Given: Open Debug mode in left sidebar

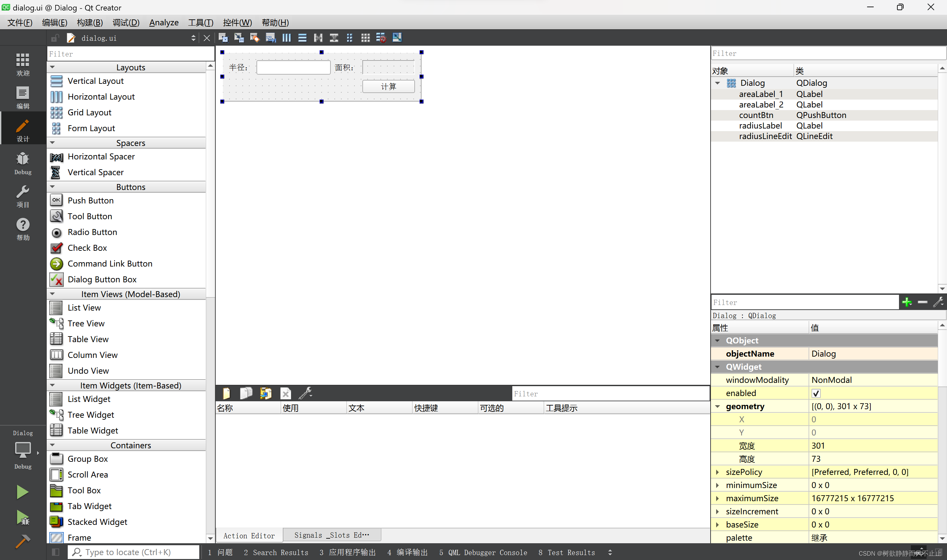Looking at the screenshot, I should click(23, 163).
